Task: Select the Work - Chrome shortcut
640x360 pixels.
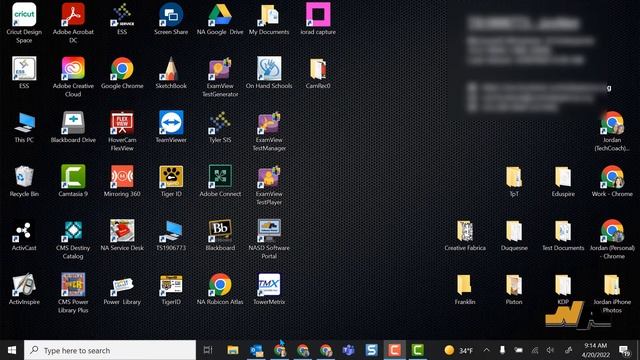Action: tap(612, 181)
